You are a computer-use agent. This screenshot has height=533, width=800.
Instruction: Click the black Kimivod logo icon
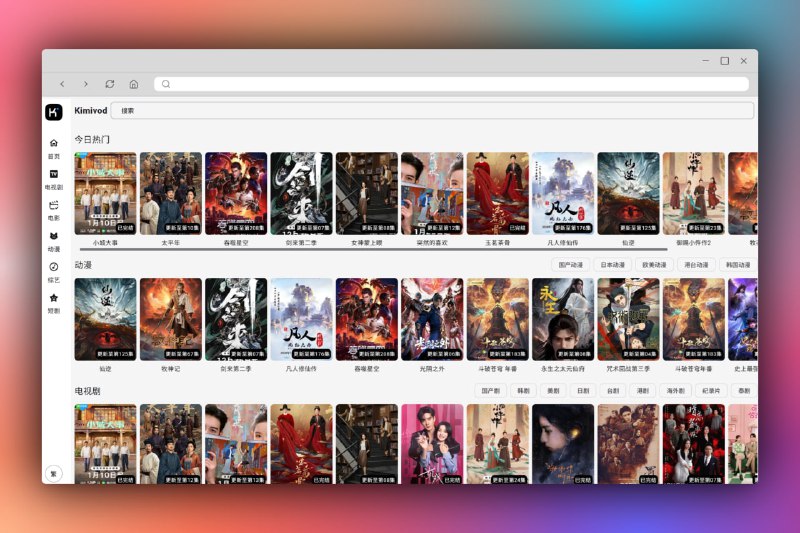click(54, 112)
